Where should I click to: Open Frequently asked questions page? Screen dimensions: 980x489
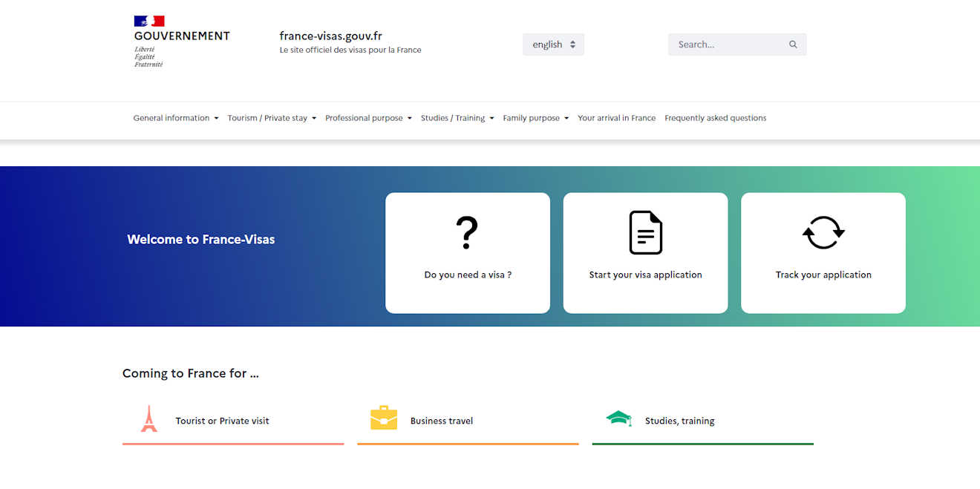[x=715, y=118]
